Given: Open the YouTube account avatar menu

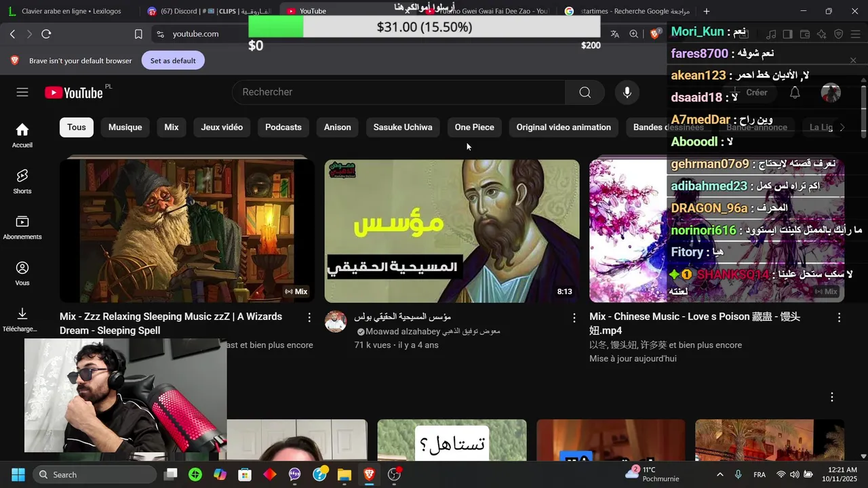Looking at the screenshot, I should click(831, 93).
